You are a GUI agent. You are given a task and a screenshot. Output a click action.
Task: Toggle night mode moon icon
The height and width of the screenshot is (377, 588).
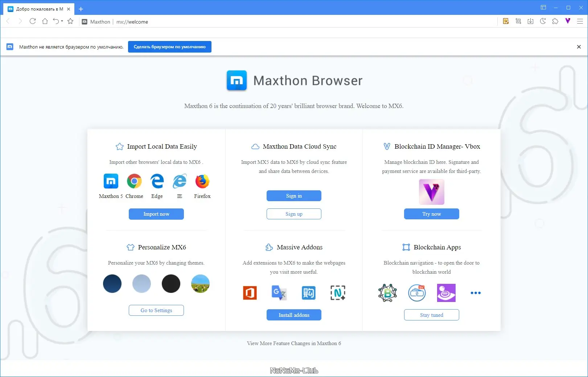point(543,21)
